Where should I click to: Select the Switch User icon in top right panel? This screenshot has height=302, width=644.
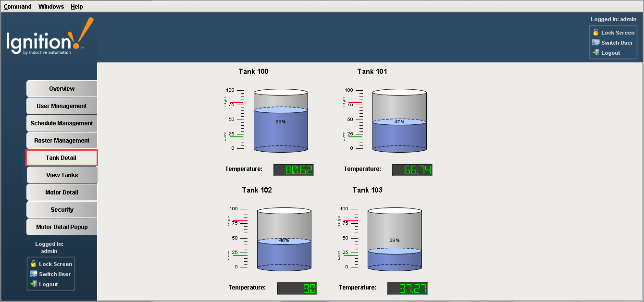coord(596,42)
